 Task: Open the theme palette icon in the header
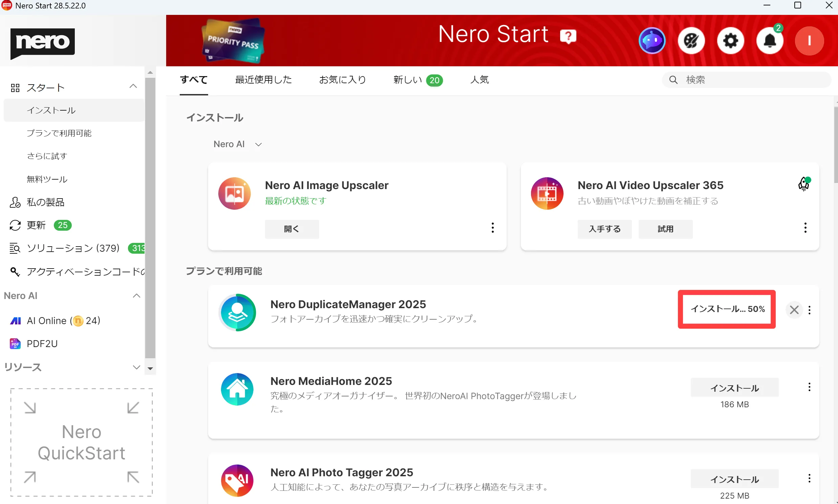point(691,40)
